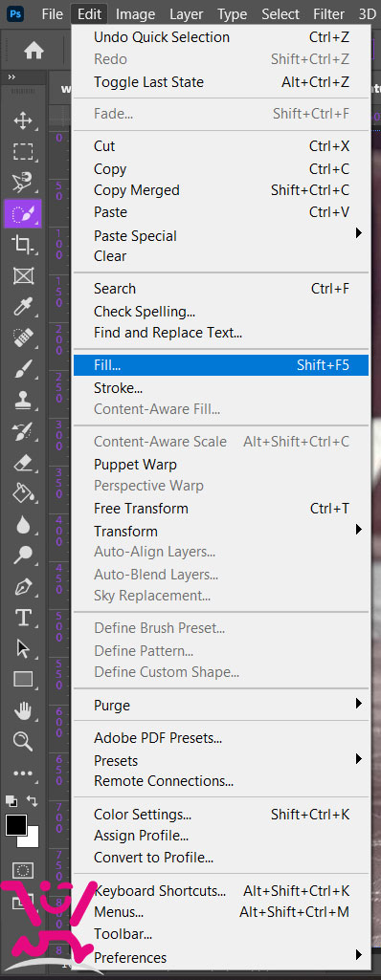Select the Eraser tool
This screenshot has width=381, height=980.
pyautogui.click(x=23, y=462)
